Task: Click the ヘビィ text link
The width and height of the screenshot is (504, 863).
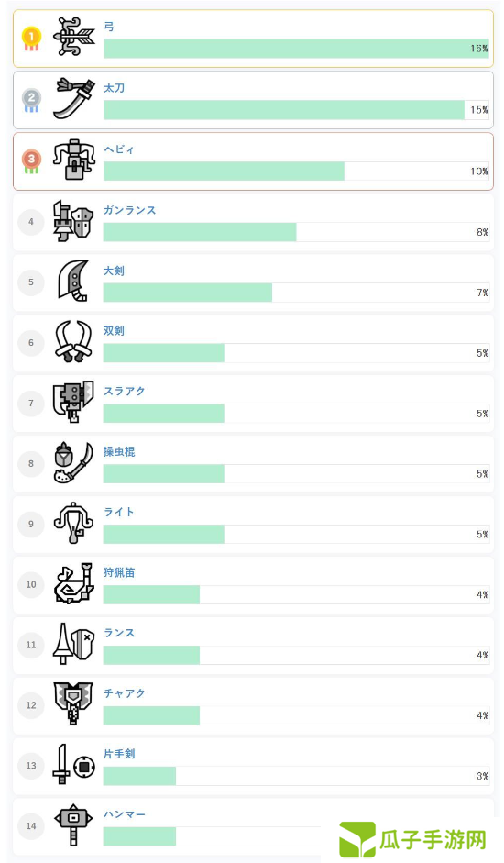Action: point(119,149)
